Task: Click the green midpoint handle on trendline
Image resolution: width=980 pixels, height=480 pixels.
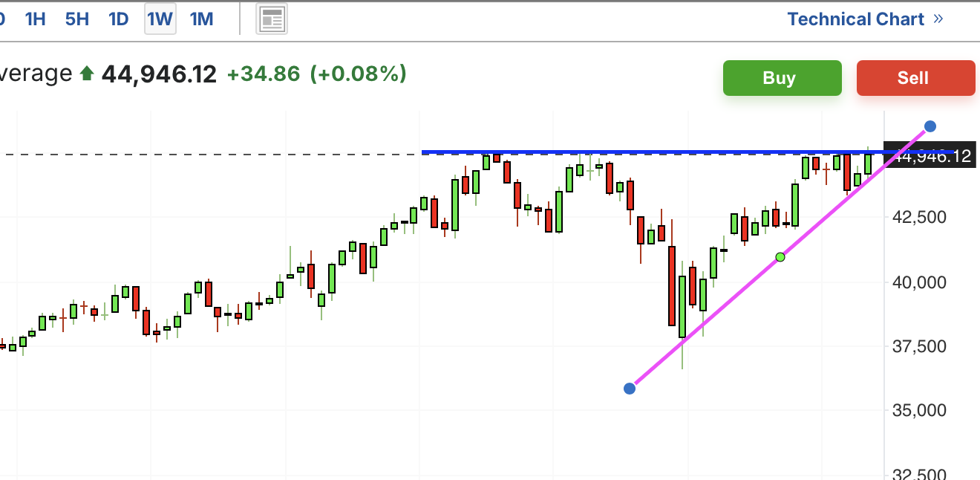Action: tap(780, 257)
